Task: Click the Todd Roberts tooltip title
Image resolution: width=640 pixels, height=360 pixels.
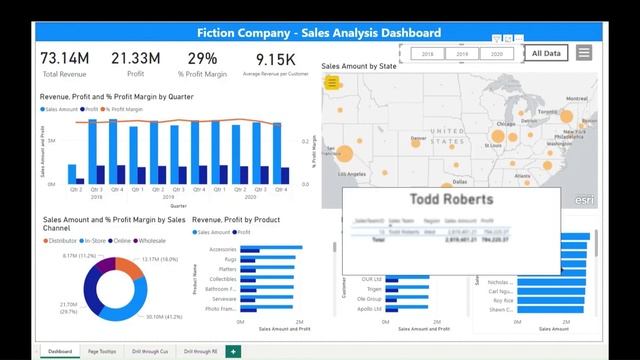Action: (451, 199)
